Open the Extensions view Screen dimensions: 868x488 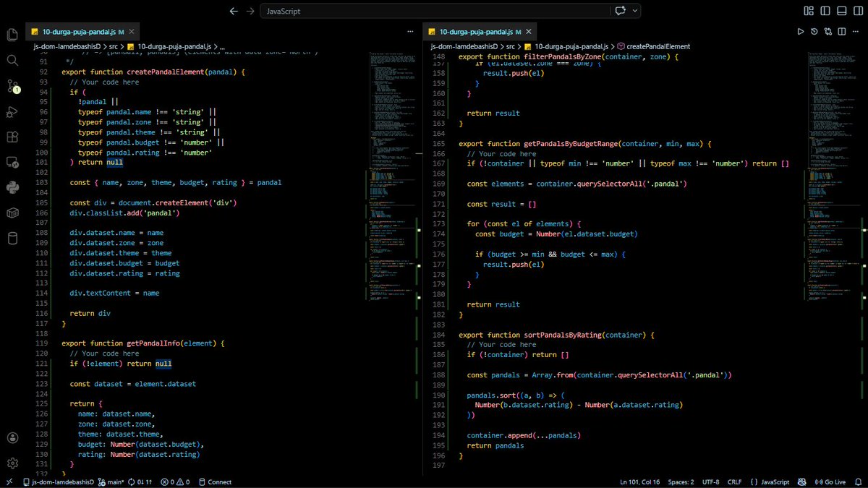tap(12, 137)
